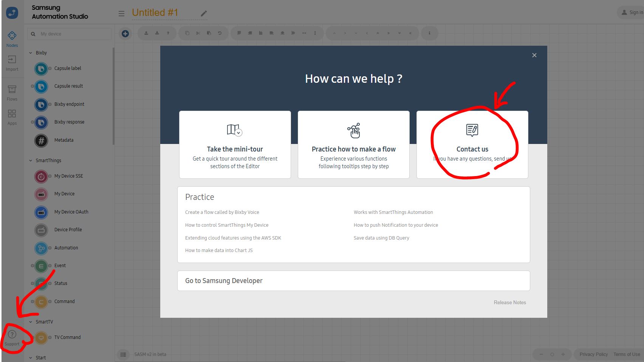This screenshot has width=644, height=362.
Task: Open the Apps section in the sidebar
Action: point(12,117)
